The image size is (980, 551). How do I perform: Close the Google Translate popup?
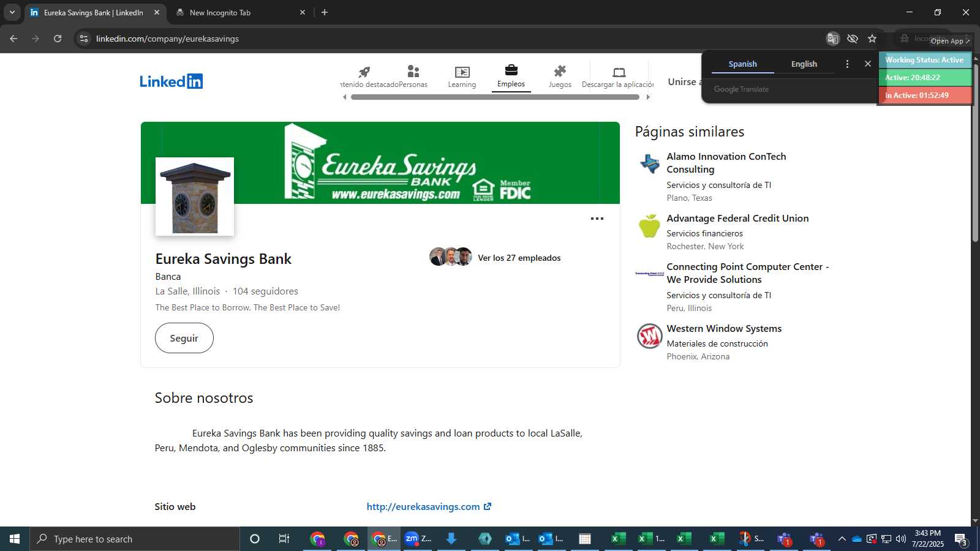[868, 64]
